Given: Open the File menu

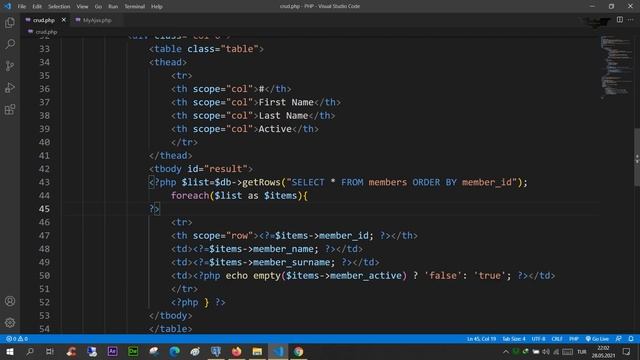Looking at the screenshot, I should click(x=22, y=7).
